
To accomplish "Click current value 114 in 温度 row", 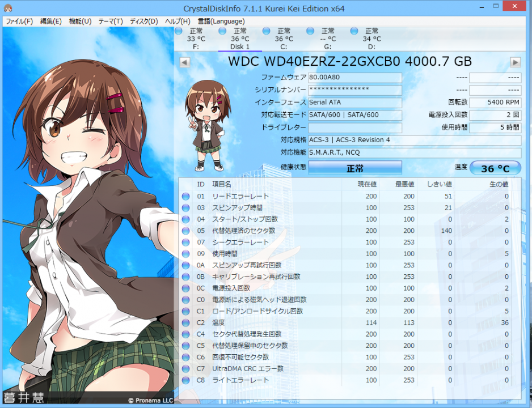I will coord(371,323).
